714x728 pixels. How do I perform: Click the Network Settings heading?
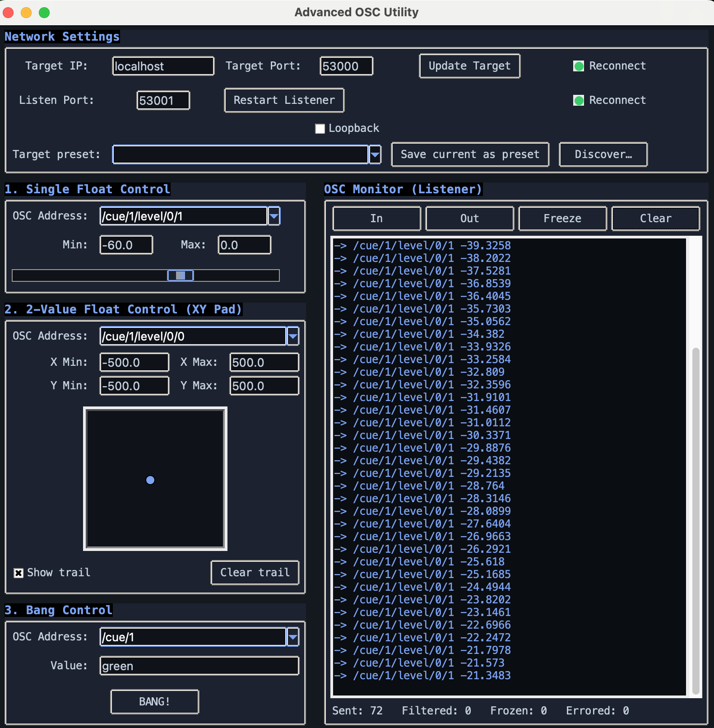point(62,37)
